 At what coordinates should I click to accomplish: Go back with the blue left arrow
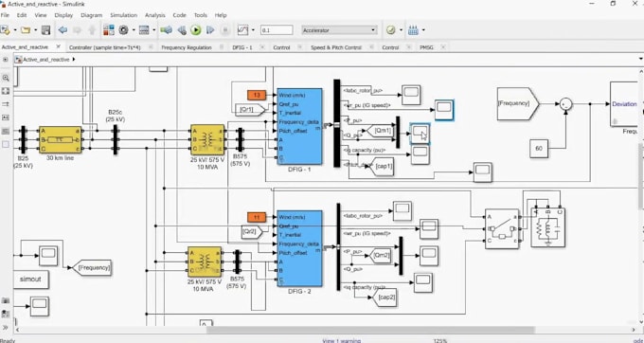63,30
